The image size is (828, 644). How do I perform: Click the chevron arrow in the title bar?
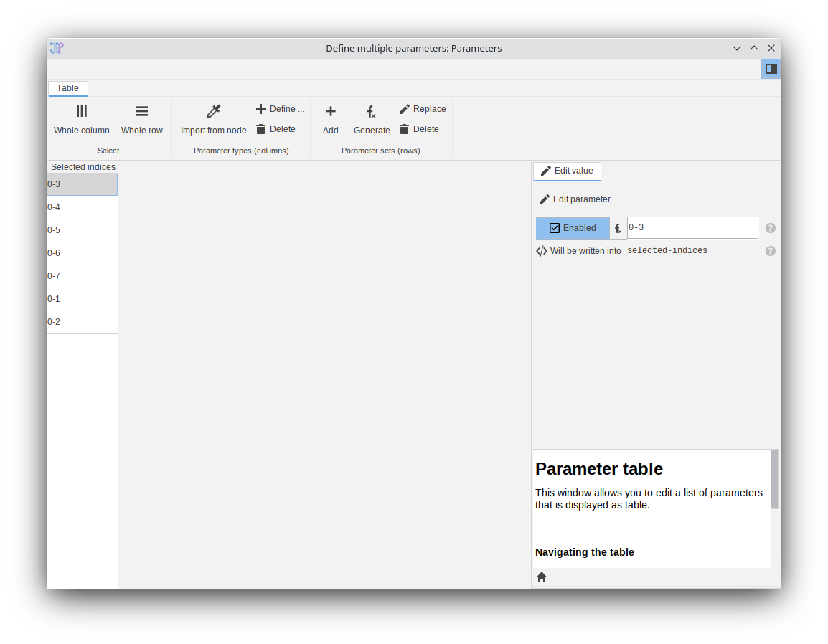click(737, 48)
